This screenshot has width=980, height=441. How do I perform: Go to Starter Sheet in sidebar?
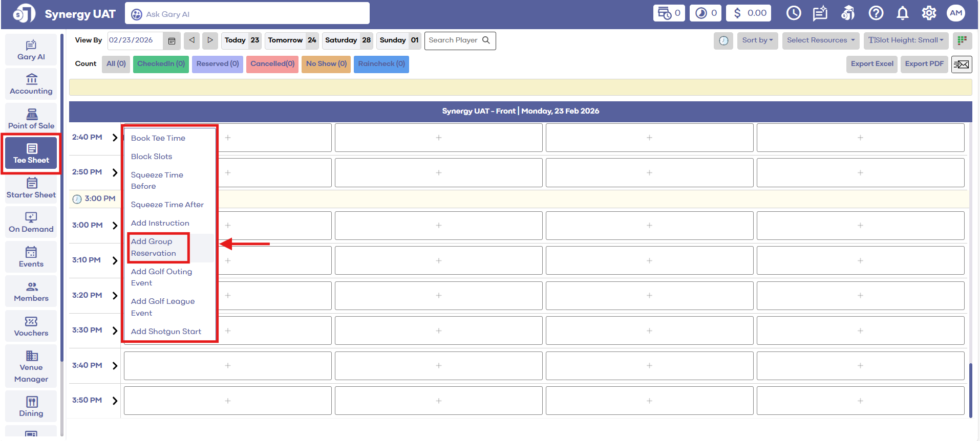[x=31, y=188]
